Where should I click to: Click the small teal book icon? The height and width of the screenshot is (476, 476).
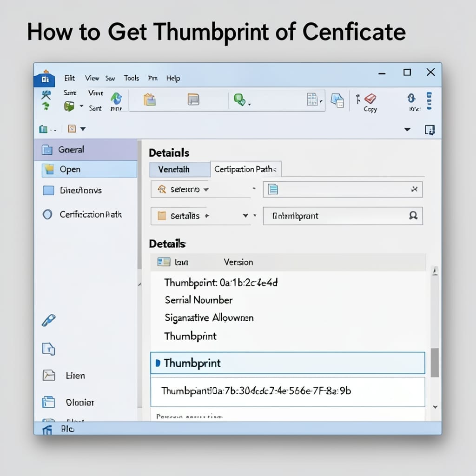coord(43,129)
